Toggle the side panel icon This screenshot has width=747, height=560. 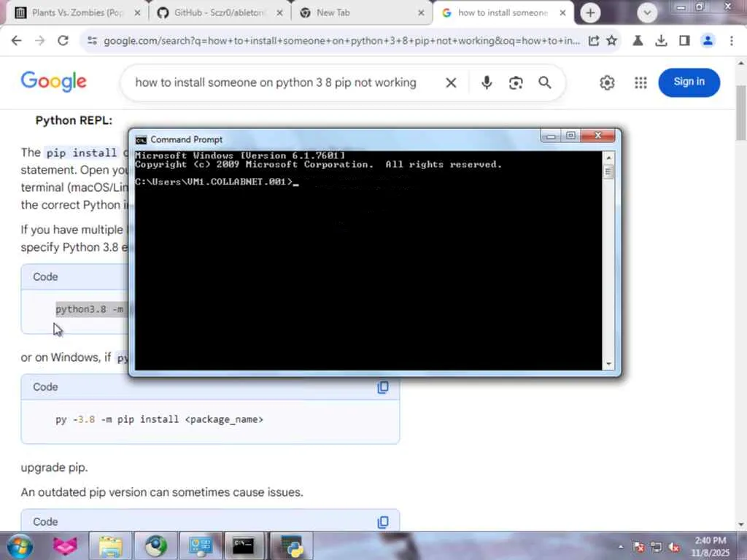point(684,41)
